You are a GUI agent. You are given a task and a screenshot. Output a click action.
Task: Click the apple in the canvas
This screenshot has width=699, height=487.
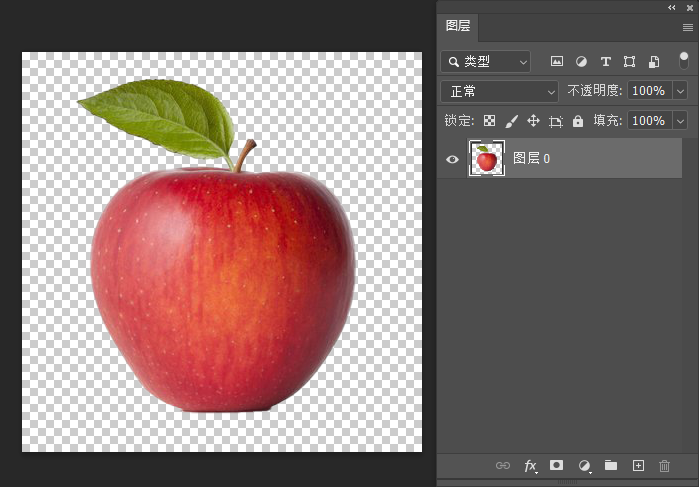click(x=223, y=290)
